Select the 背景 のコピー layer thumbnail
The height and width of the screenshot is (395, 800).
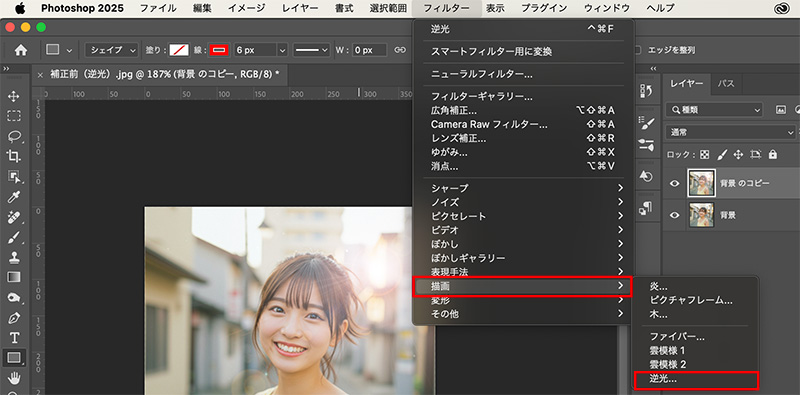coord(702,183)
